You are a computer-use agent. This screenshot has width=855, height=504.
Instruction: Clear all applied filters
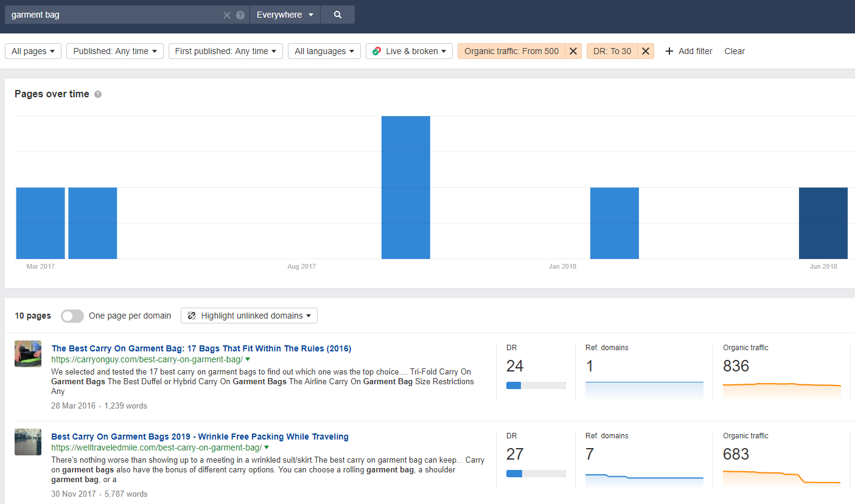[735, 51]
